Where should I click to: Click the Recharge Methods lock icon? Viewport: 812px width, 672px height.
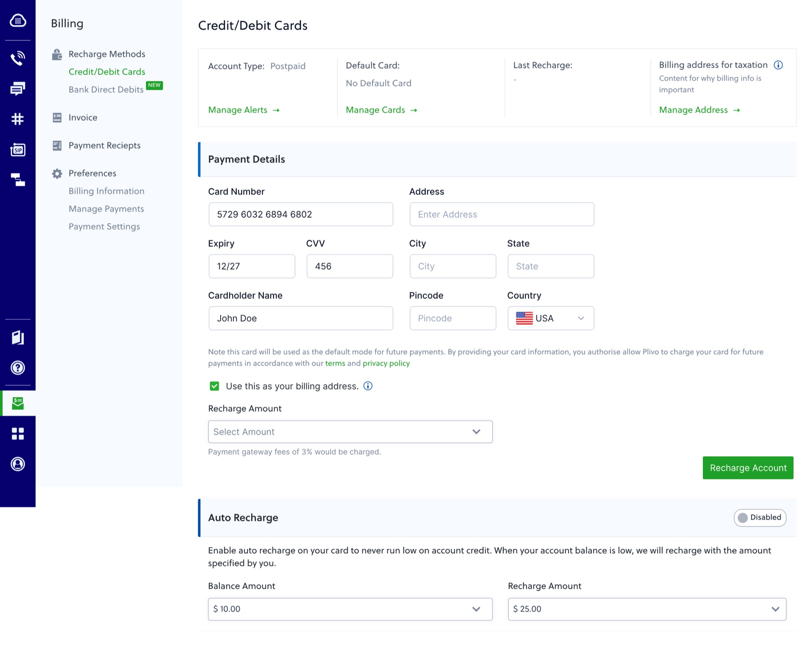[57, 55]
